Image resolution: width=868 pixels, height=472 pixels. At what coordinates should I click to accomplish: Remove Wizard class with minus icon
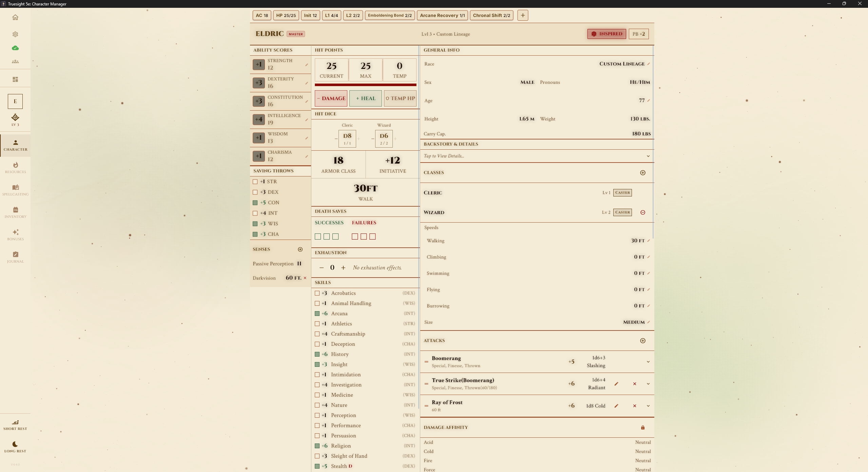(x=643, y=212)
